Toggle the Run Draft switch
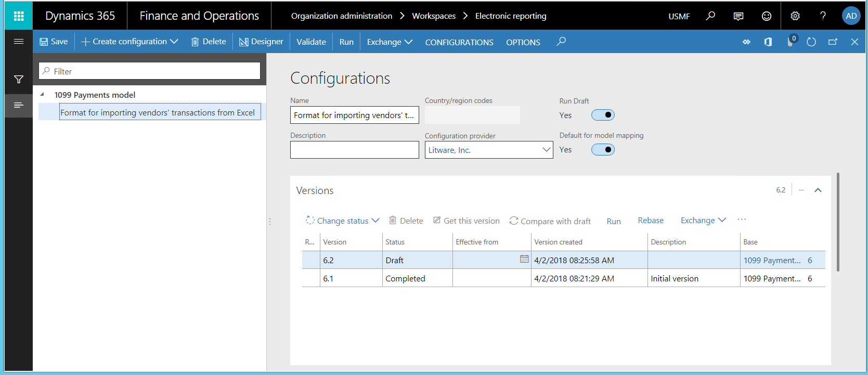 (x=603, y=115)
